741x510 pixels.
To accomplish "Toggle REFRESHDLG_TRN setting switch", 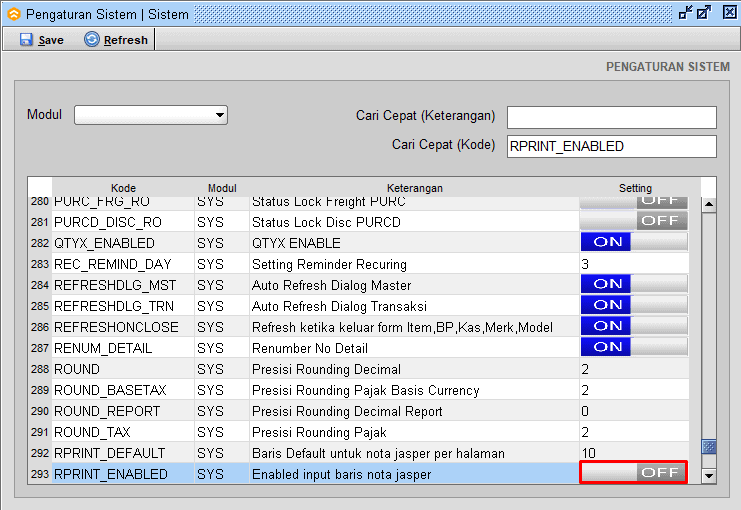I will point(634,305).
